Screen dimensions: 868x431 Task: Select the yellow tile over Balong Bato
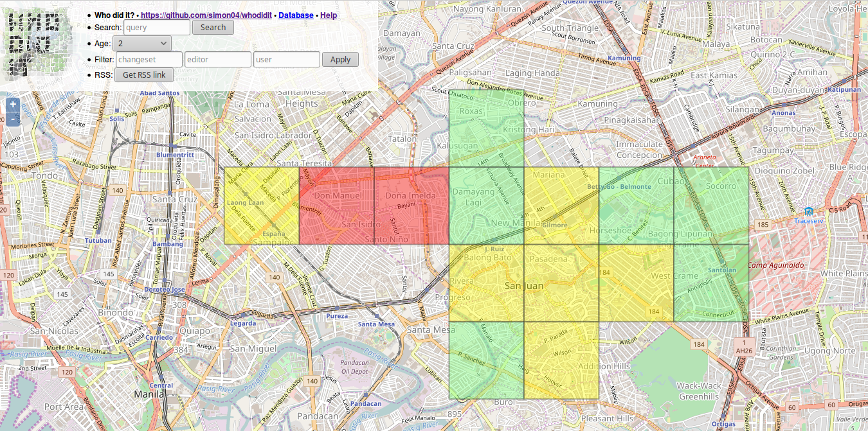[x=487, y=283]
